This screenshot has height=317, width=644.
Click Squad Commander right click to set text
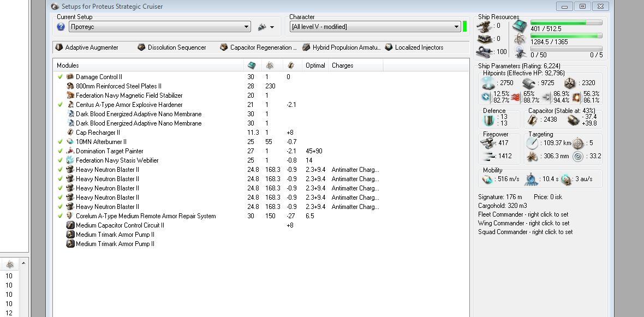526,231
